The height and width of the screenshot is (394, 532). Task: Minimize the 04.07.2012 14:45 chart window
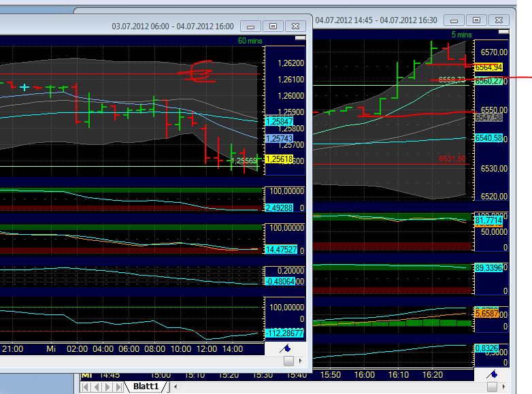[454, 20]
